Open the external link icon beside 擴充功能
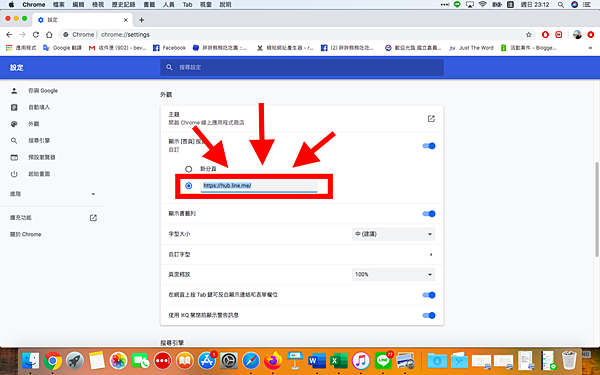Image resolution: width=600 pixels, height=375 pixels. coord(93,218)
